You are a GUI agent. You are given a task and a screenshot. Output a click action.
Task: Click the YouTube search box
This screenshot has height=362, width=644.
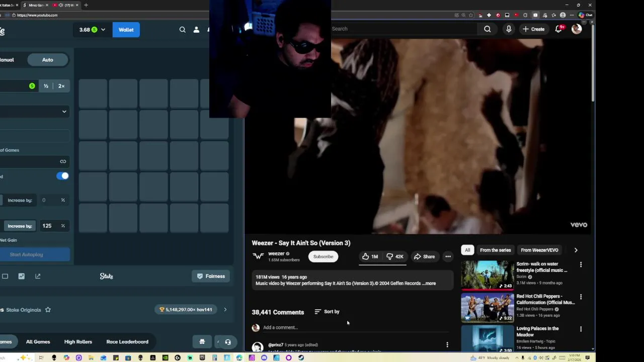(x=404, y=29)
